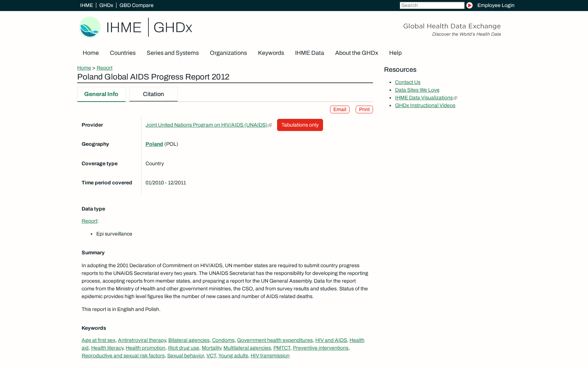This screenshot has width=588, height=368.
Task: Click the Poland Global AIDS Progress Report title
Action: click(153, 77)
